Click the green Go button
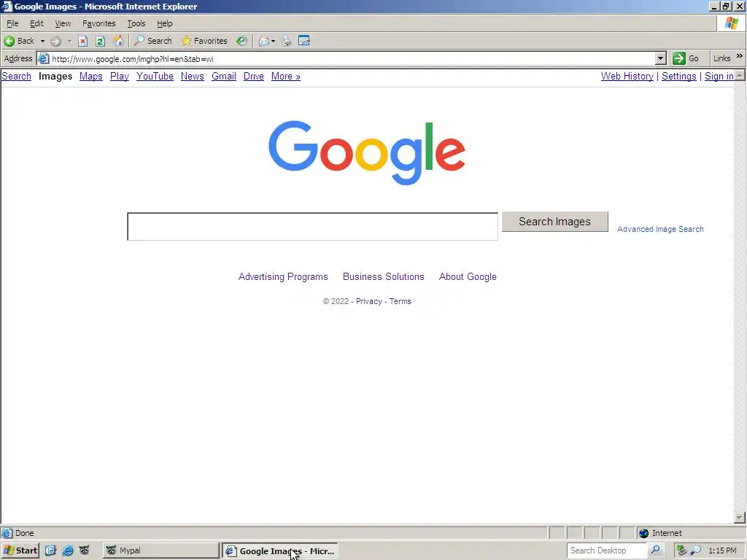 point(686,58)
